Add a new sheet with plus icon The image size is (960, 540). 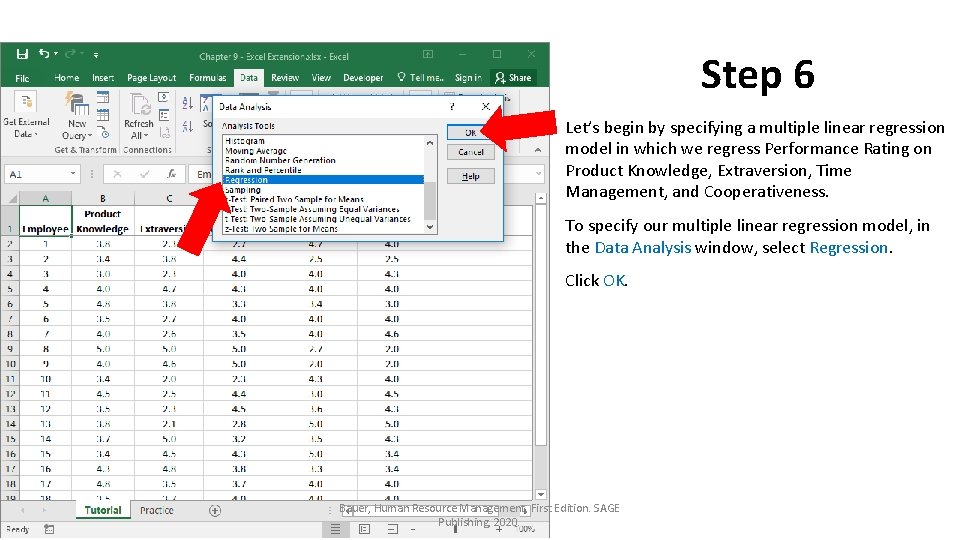coord(215,511)
